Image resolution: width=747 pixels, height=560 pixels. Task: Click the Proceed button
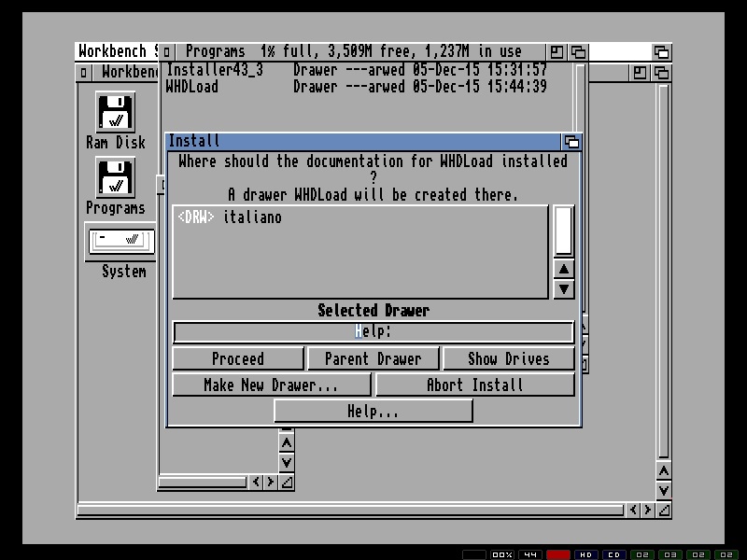pos(238,358)
